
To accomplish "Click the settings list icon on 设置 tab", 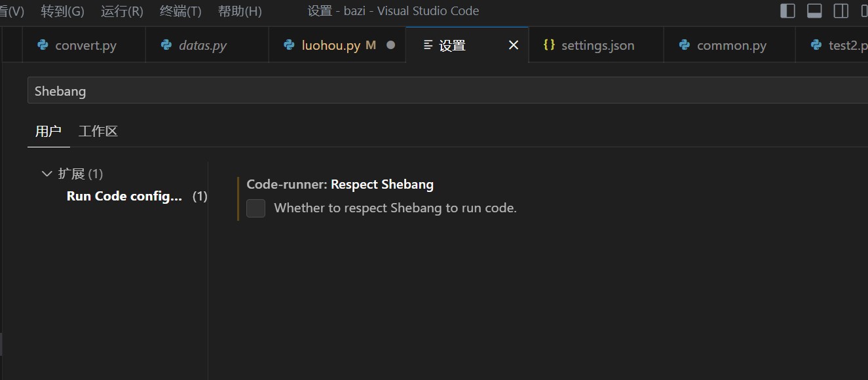I will tap(428, 45).
